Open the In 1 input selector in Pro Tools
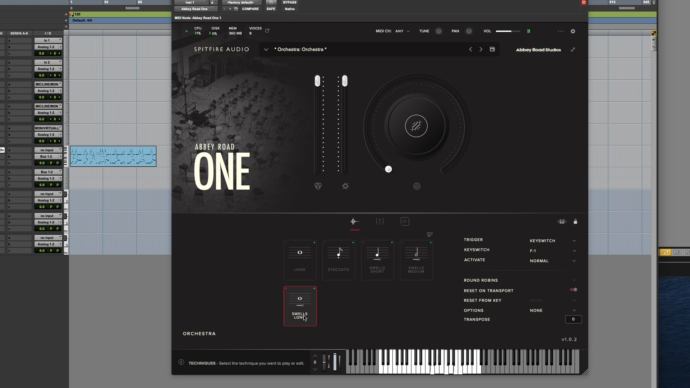Viewport: 690px width, 388px height. pyautogui.click(x=48, y=40)
